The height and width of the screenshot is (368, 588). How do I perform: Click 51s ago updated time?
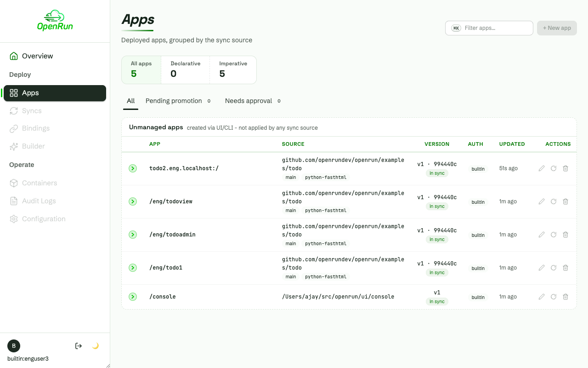click(509, 168)
